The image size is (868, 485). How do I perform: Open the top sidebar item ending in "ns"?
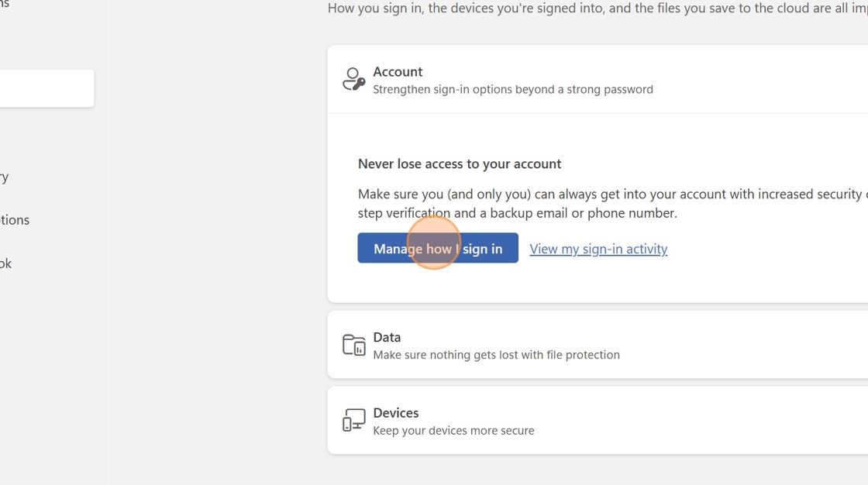5,5
